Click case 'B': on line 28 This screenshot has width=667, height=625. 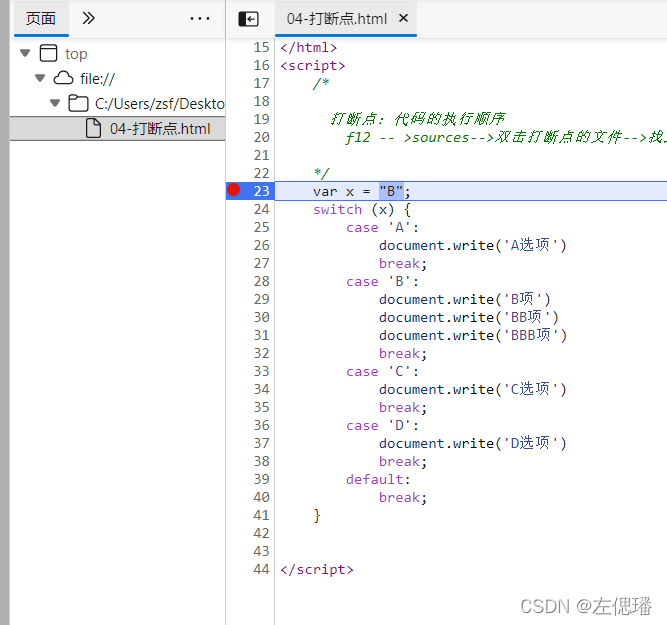(382, 282)
